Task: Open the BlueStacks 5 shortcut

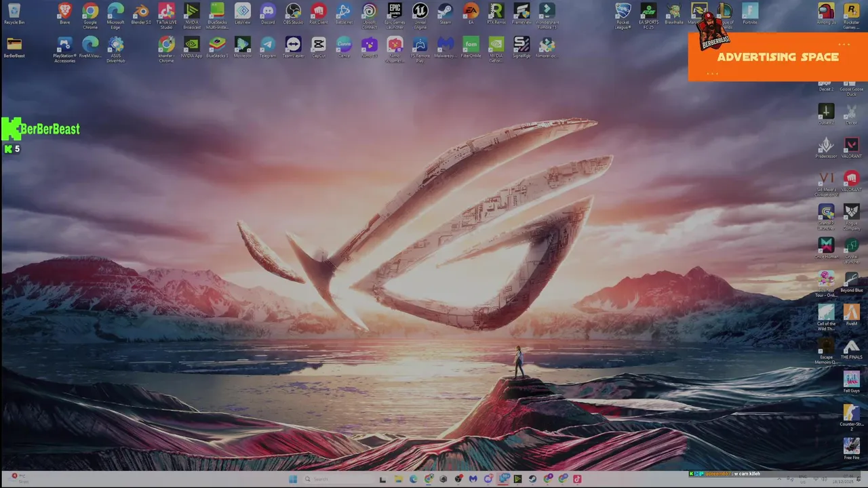Action: click(217, 47)
